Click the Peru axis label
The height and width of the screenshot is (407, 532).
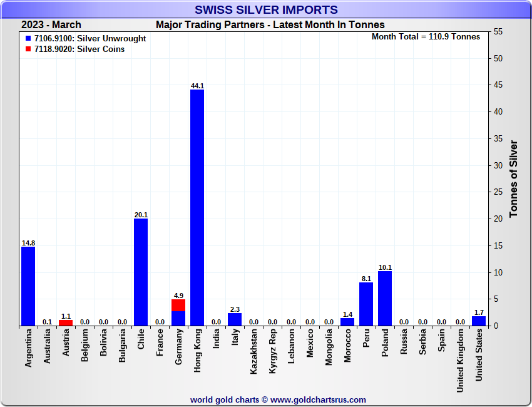click(x=366, y=338)
